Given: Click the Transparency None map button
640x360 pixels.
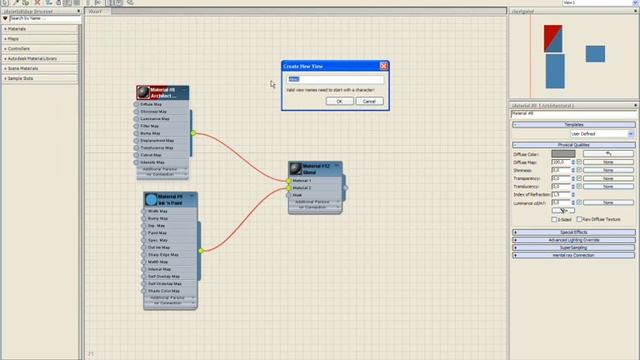Looking at the screenshot, I should point(608,178).
